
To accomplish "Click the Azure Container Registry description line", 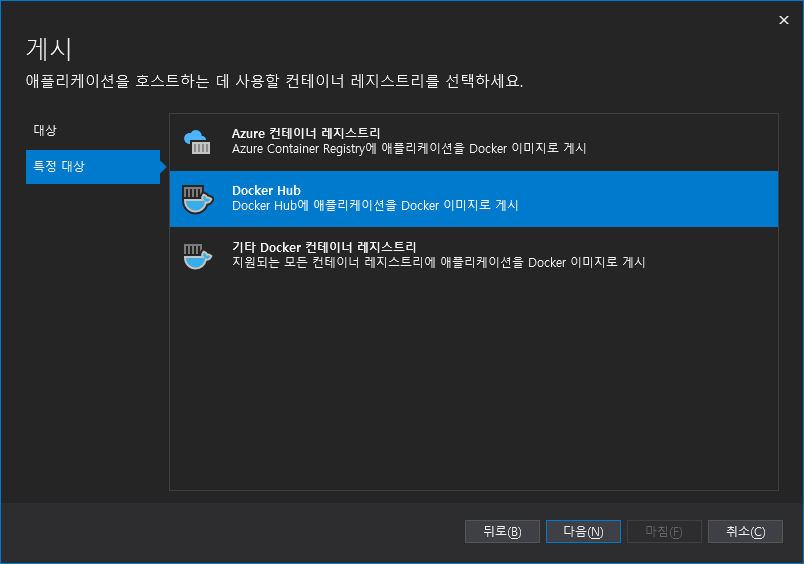I will [x=409, y=149].
